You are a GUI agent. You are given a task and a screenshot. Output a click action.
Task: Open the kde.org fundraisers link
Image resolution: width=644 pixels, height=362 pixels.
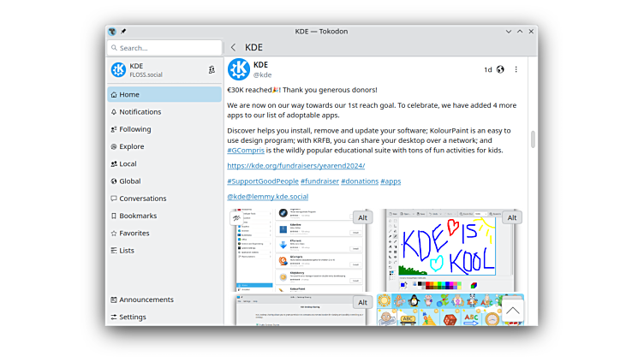[x=295, y=166]
